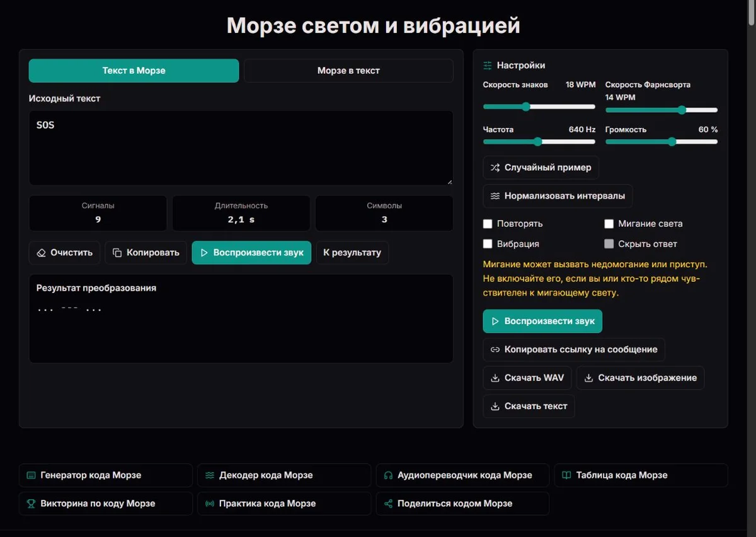This screenshot has height=537, width=756.
Task: Adjust the Громкость slider
Action: [x=661, y=142]
